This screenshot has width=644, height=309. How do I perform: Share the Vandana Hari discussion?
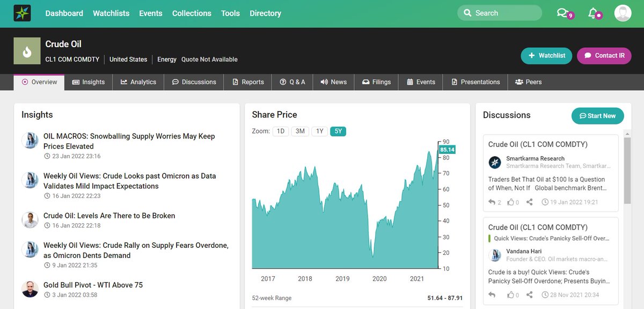530,295
